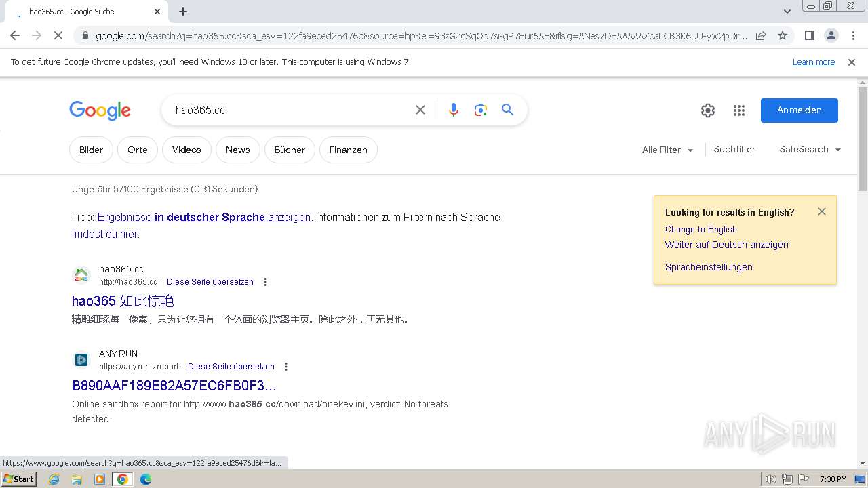This screenshot has width=868, height=488.
Task: Click the Anmelden sign-in button
Action: click(799, 110)
